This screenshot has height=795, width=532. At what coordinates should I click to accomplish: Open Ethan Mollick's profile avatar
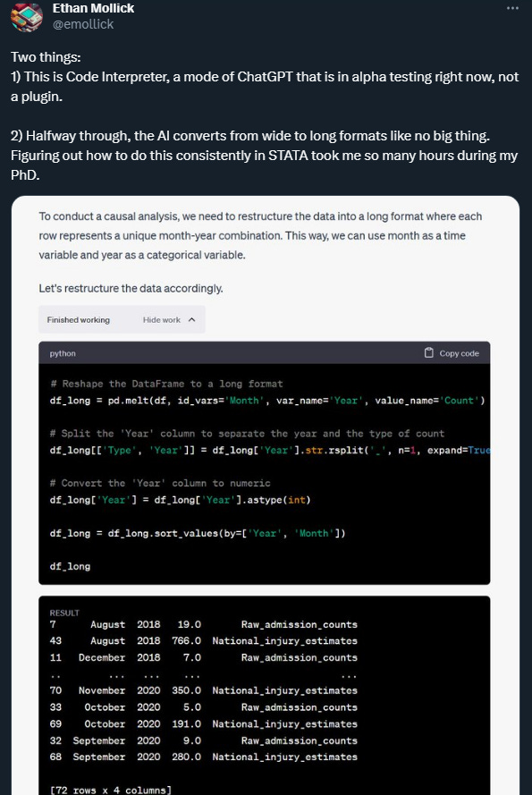26,17
